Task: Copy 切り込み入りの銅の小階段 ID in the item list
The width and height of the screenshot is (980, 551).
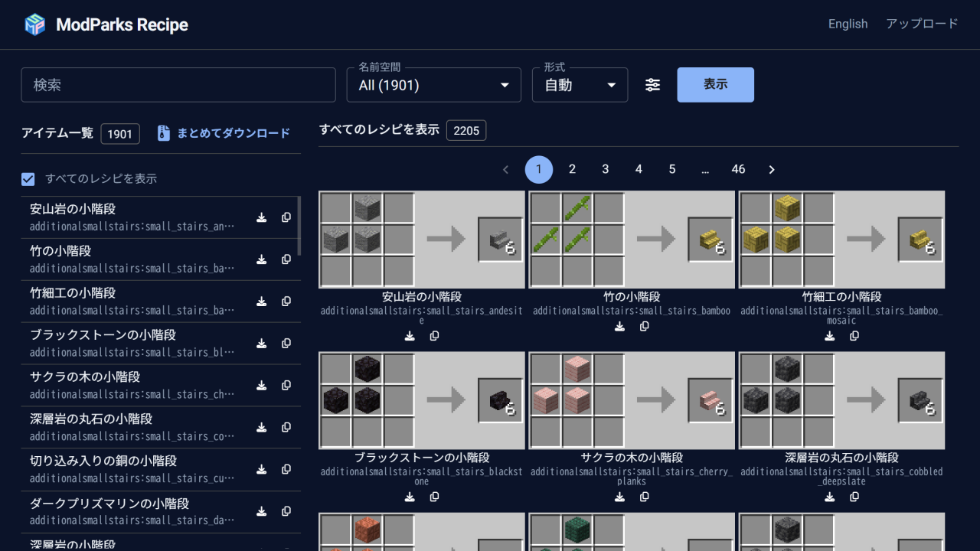Action: pos(286,470)
